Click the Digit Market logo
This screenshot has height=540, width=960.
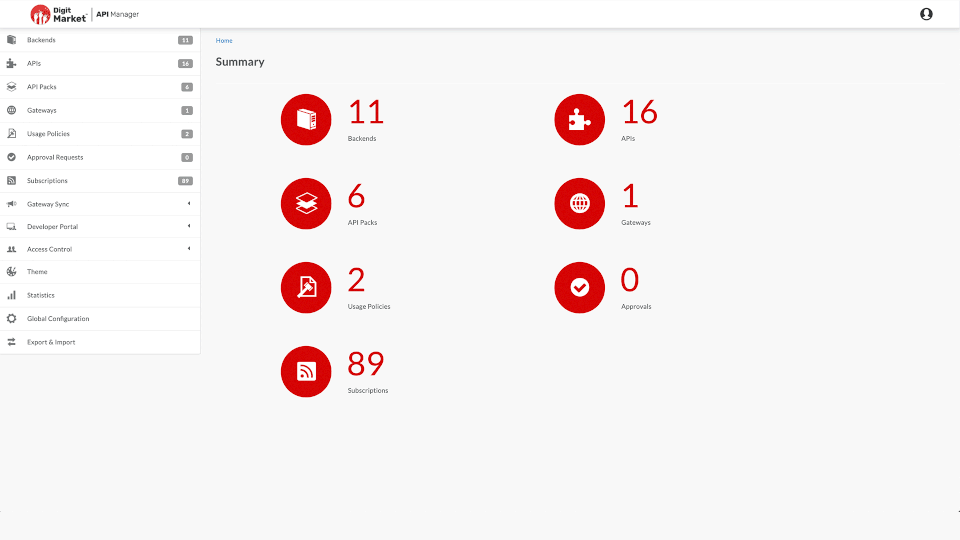pyautogui.click(x=59, y=14)
